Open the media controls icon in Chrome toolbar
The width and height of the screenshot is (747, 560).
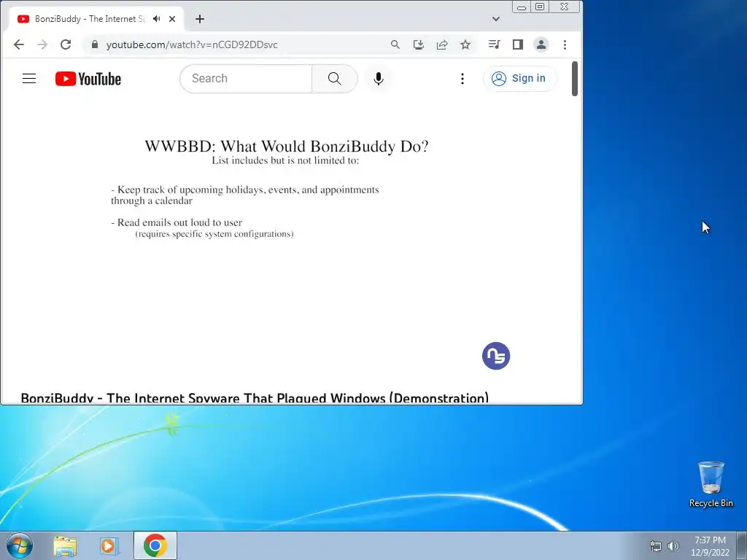point(494,44)
